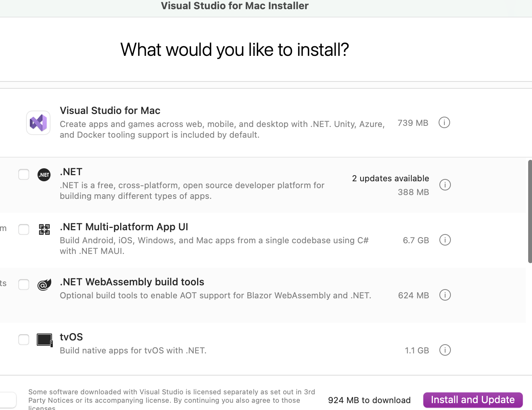The image size is (532, 410).
Task: Click the tvOS component title
Action: (x=71, y=337)
